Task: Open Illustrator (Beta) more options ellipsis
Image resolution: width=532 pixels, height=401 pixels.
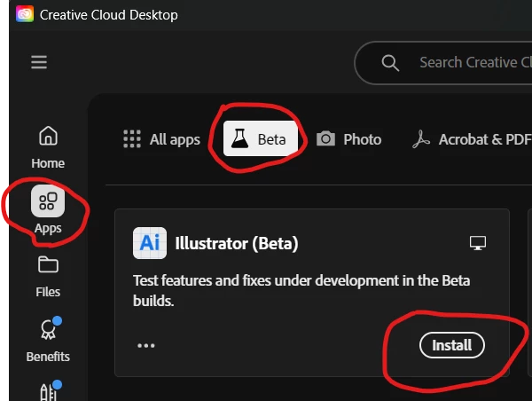Action: click(146, 346)
